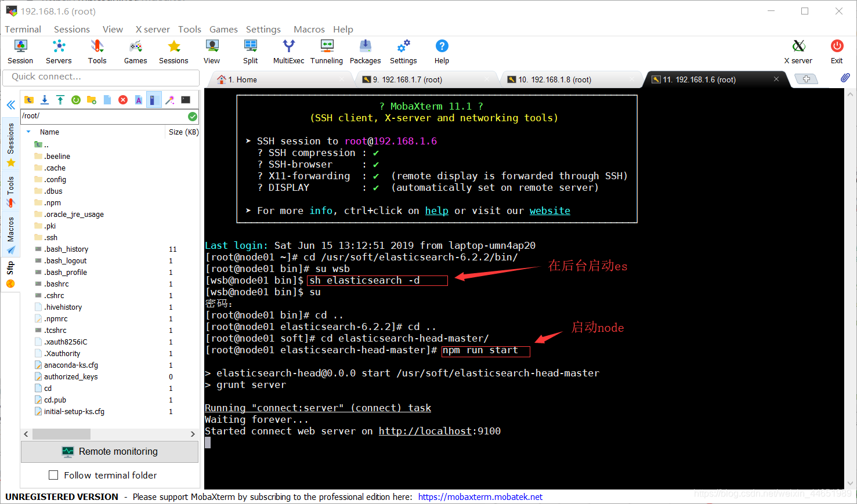The height and width of the screenshot is (504, 857).
Task: Open the mobaxterm.mobatek.net link
Action: 480,497
